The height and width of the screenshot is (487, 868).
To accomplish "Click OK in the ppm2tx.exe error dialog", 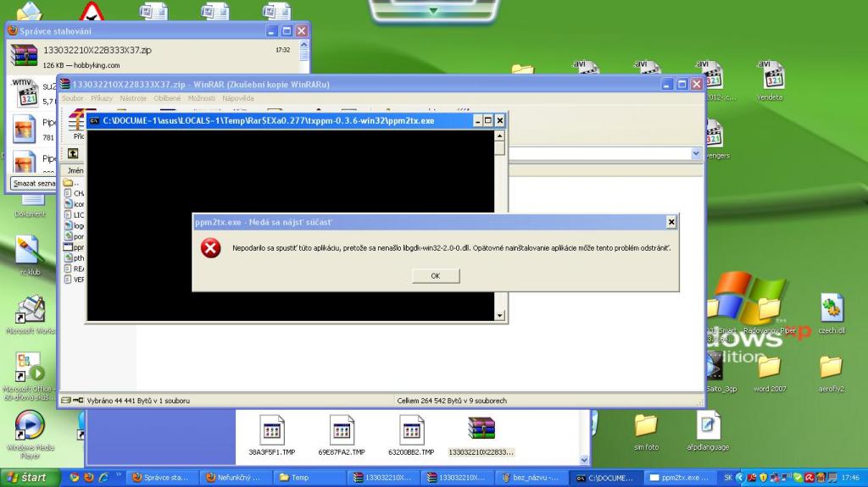I will click(435, 275).
